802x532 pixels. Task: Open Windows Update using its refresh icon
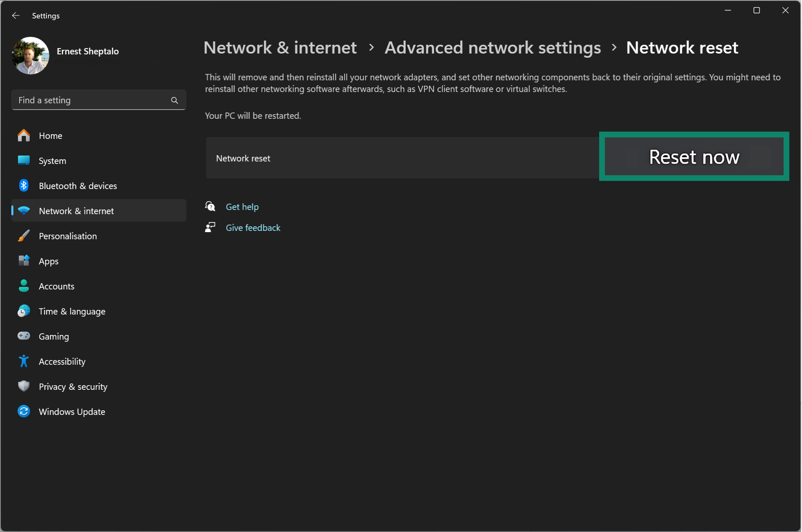click(x=24, y=412)
